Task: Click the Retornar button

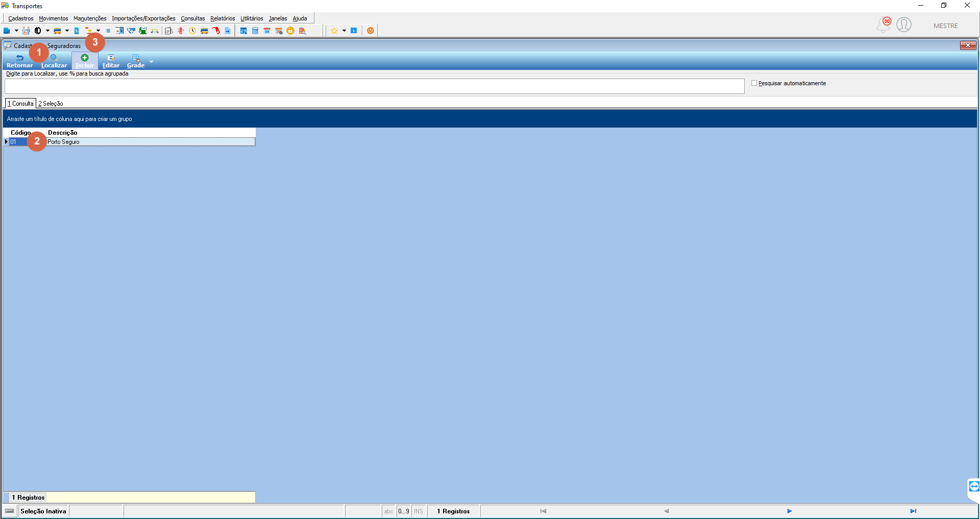Action: 19,61
